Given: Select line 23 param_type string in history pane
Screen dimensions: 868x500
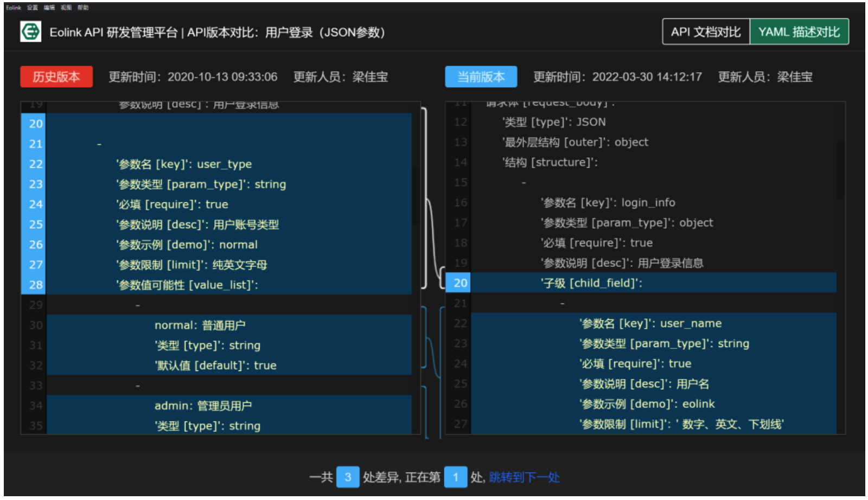Looking at the screenshot, I should pyautogui.click(x=201, y=184).
